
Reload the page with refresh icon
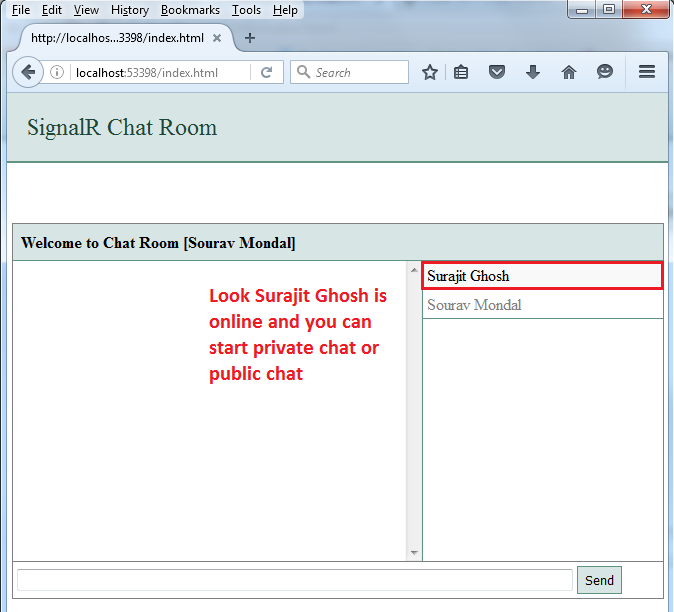click(x=267, y=72)
